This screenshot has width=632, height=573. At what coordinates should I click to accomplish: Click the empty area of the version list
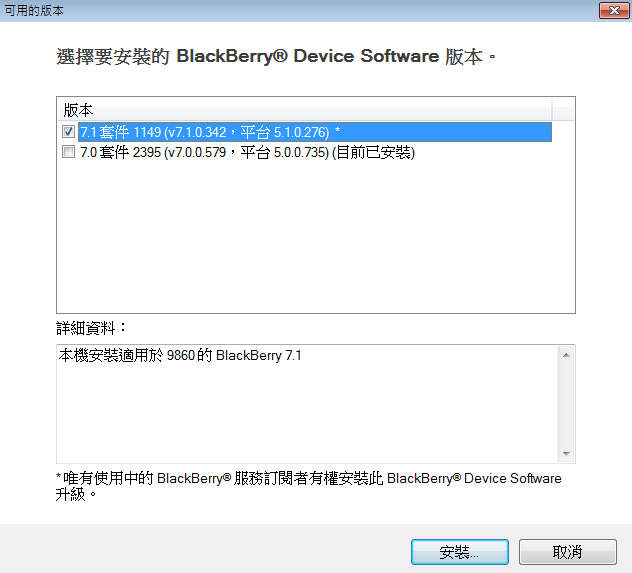tap(316, 237)
